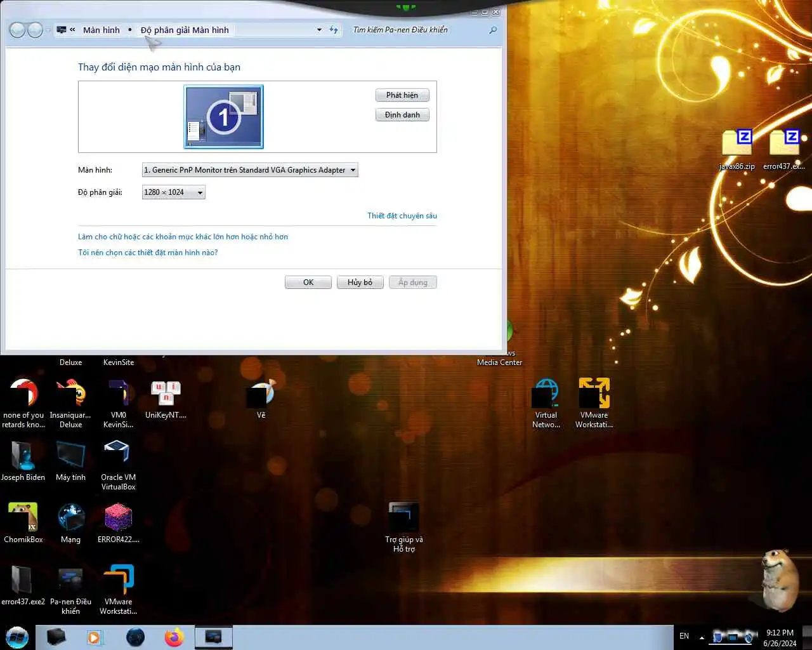Select the screen resolution taskbar window button
812x650 pixels.
214,637
